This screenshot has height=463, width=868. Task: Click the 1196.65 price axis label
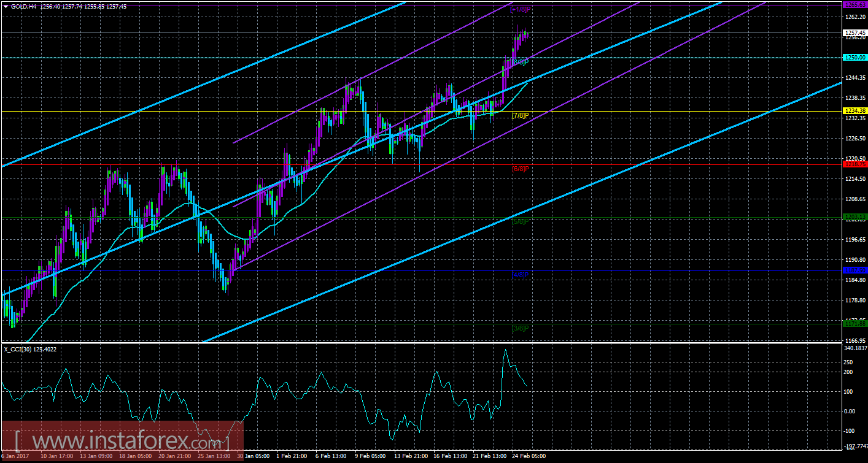854,239
